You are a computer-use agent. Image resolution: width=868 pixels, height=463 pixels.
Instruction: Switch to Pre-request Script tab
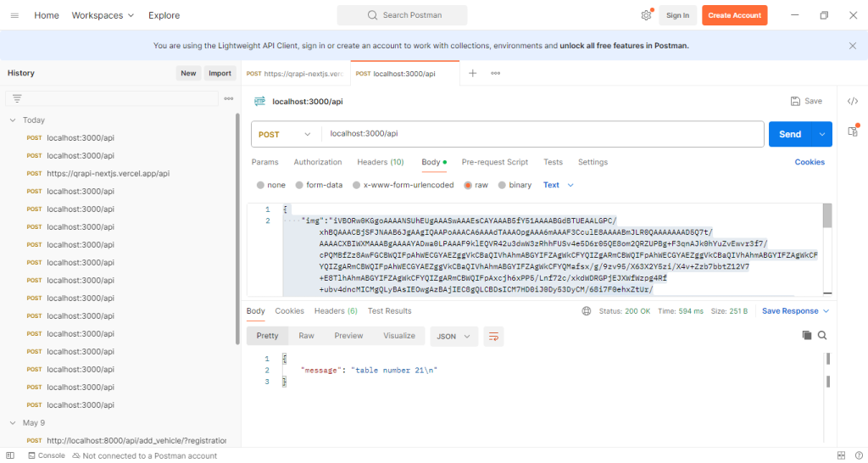coord(495,162)
